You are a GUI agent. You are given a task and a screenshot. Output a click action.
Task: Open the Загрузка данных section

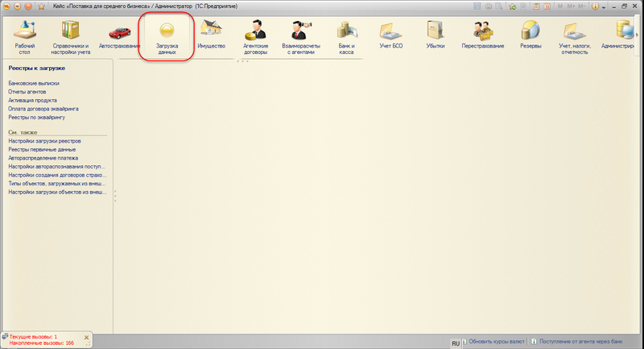(167, 37)
